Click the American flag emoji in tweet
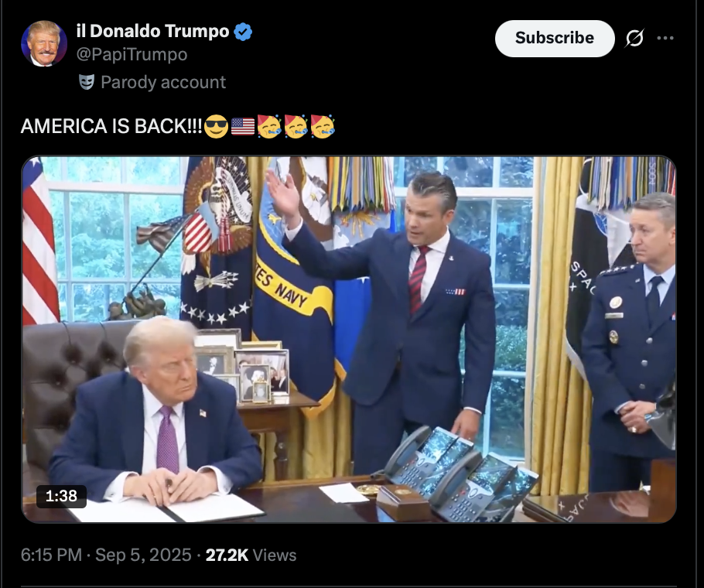Screen dimensions: 704x588 [x=243, y=126]
